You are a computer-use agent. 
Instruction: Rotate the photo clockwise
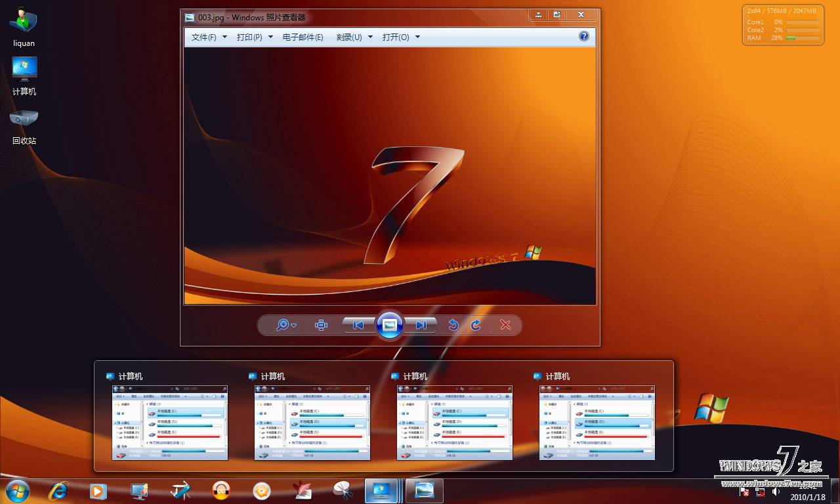(x=476, y=325)
